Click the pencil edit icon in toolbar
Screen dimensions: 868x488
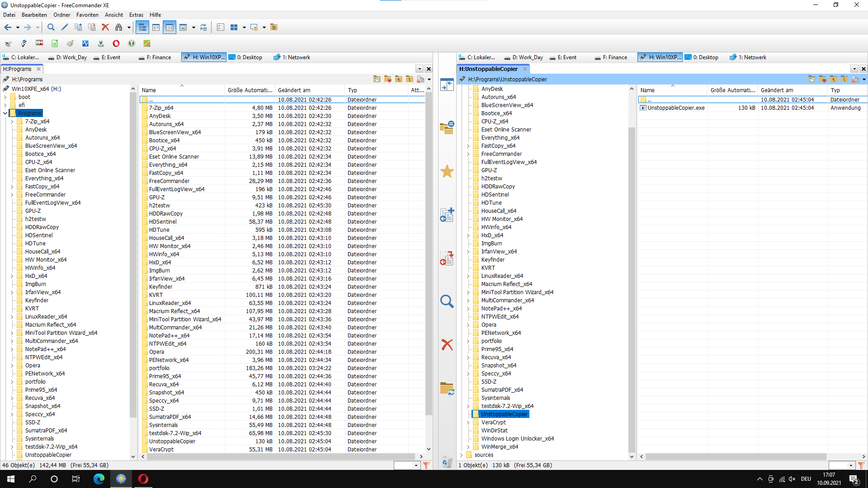point(65,28)
